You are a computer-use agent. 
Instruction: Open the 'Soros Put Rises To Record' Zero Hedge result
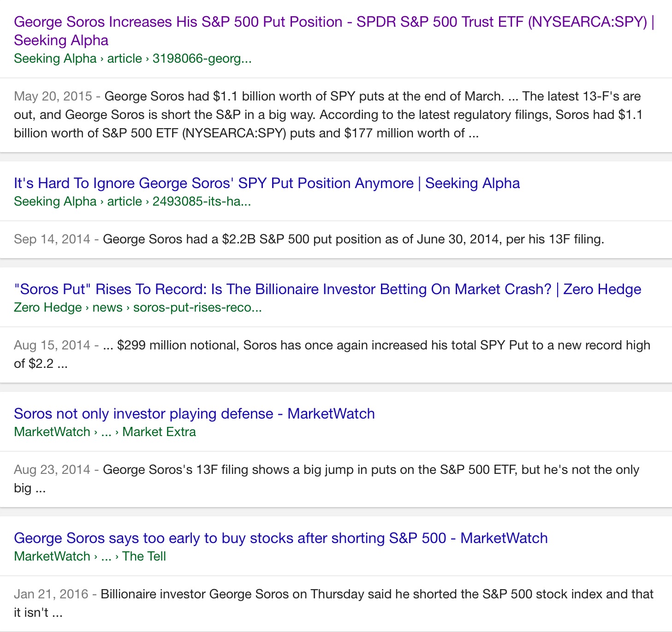tap(327, 289)
